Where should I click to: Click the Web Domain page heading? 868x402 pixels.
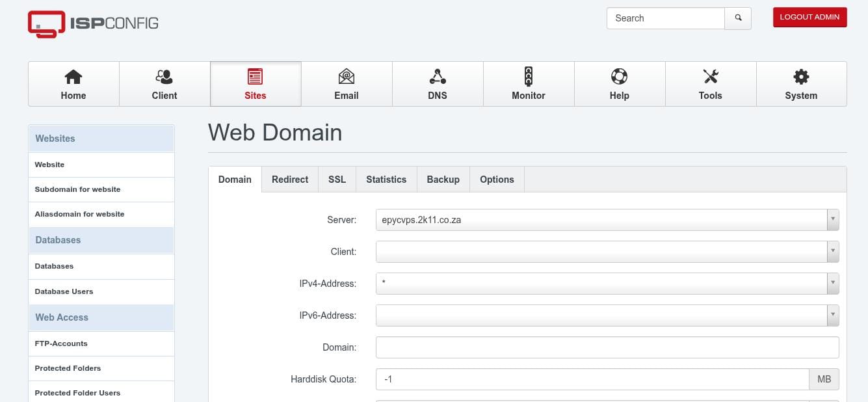(x=275, y=132)
